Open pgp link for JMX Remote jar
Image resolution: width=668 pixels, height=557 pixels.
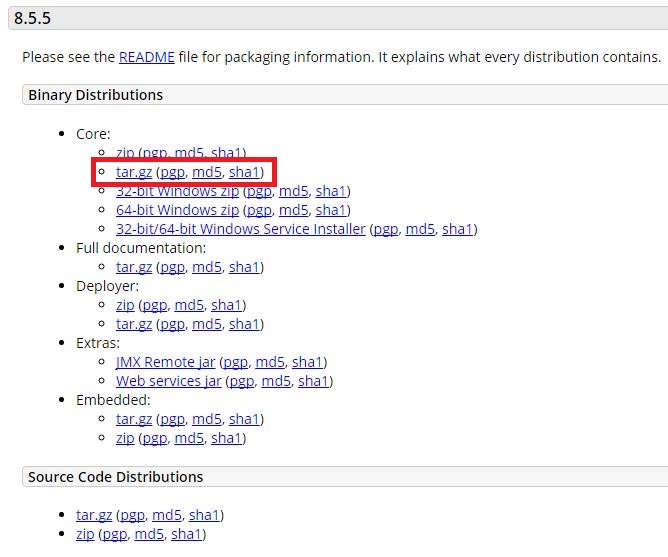pyautogui.click(x=236, y=362)
